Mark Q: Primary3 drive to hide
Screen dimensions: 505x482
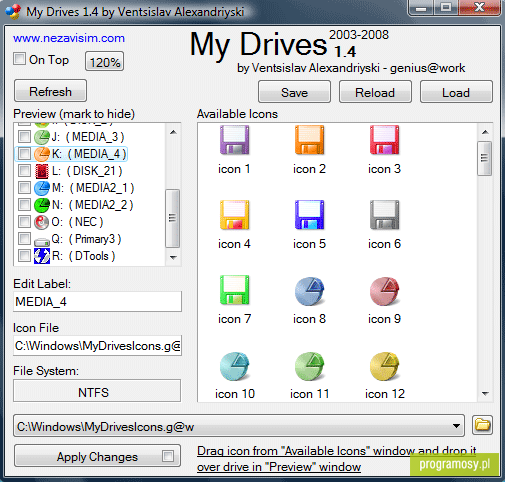(x=24, y=239)
